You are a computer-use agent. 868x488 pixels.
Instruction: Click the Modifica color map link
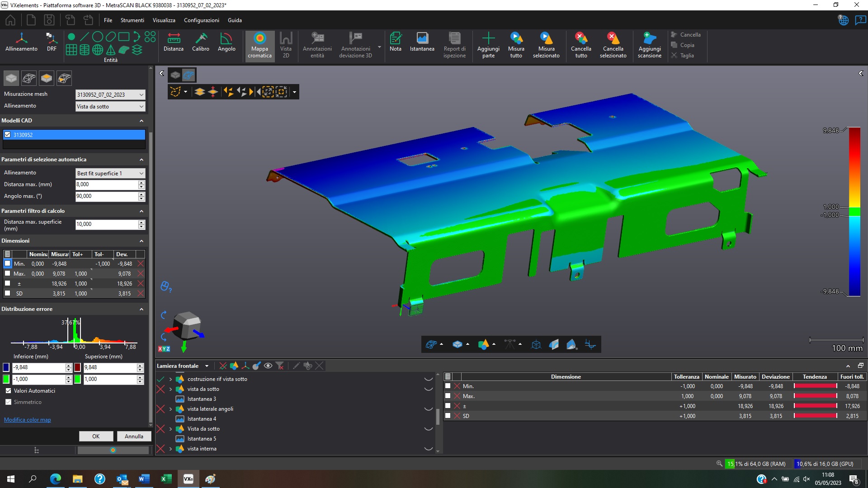pyautogui.click(x=28, y=420)
